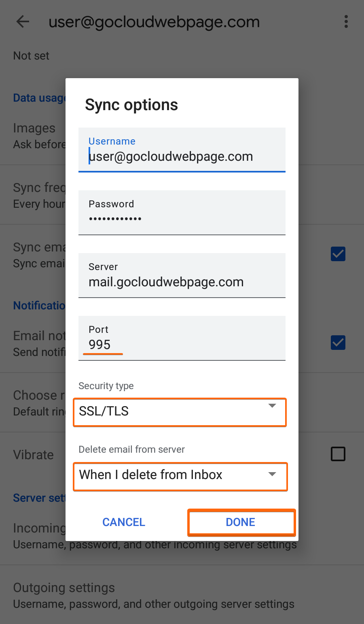Open the Security type SSL/TLS dropdown
This screenshot has height=624, width=364.
(180, 412)
